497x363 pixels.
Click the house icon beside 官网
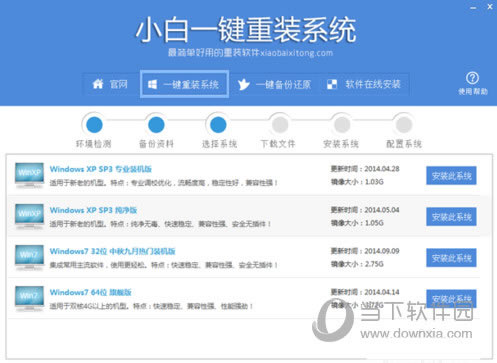(x=98, y=84)
